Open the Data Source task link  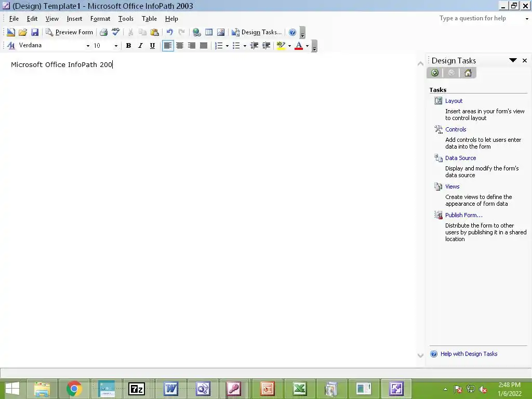[460, 158]
